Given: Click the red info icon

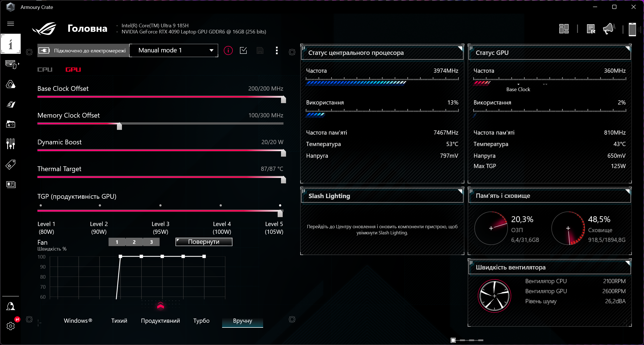Looking at the screenshot, I should pos(228,50).
